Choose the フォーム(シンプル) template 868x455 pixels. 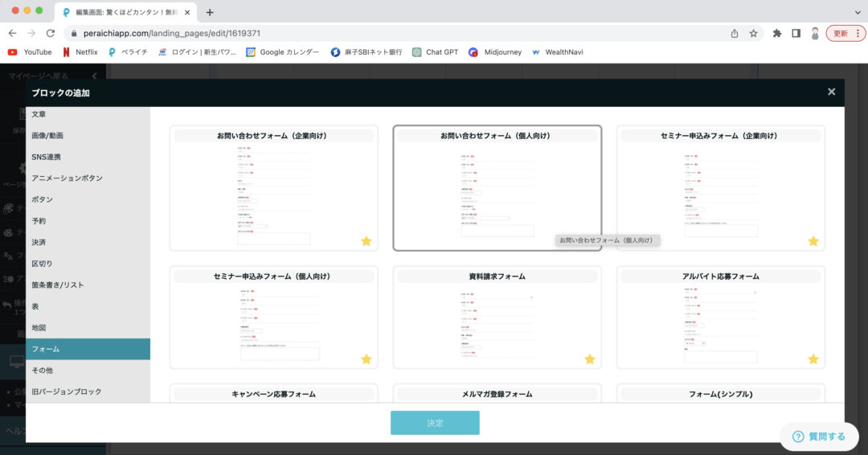721,394
